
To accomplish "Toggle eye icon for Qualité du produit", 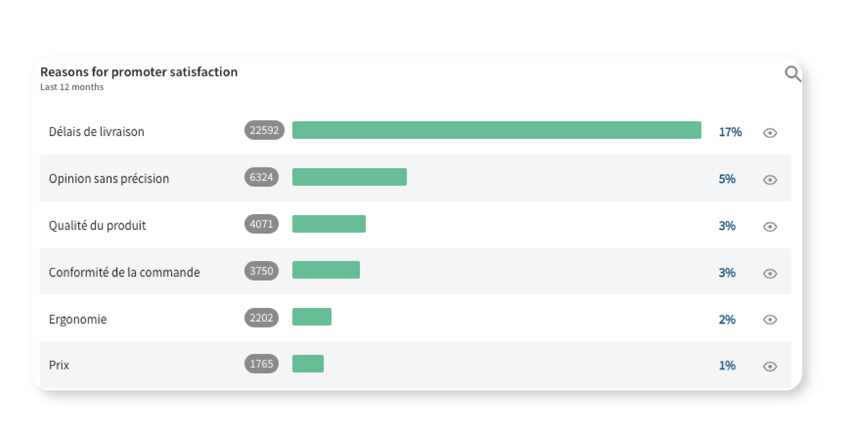I will pyautogui.click(x=770, y=227).
